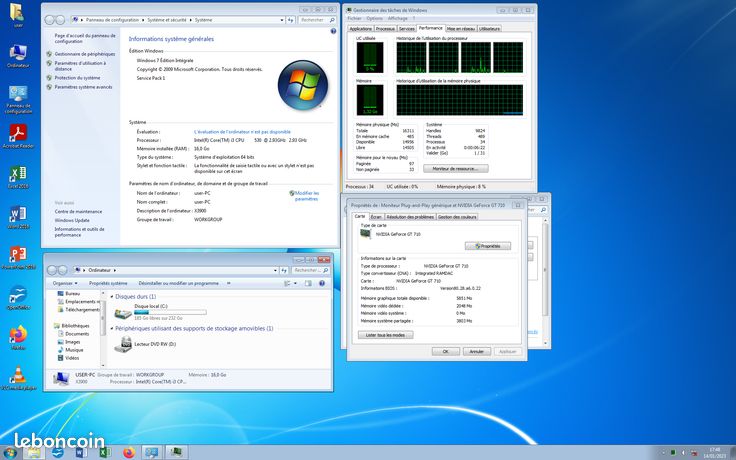
Task: Open Firefox from the taskbar
Action: click(129, 452)
